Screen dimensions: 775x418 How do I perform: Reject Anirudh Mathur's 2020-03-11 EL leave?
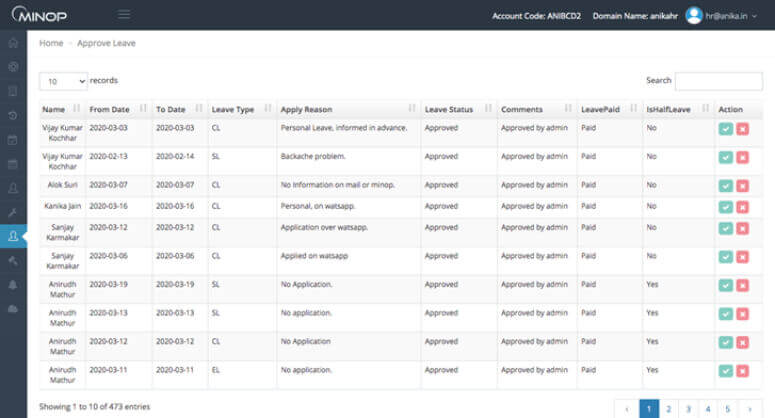tap(742, 370)
